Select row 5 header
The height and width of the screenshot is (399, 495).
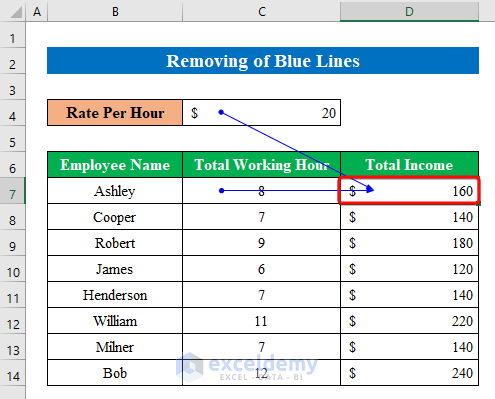point(12,139)
